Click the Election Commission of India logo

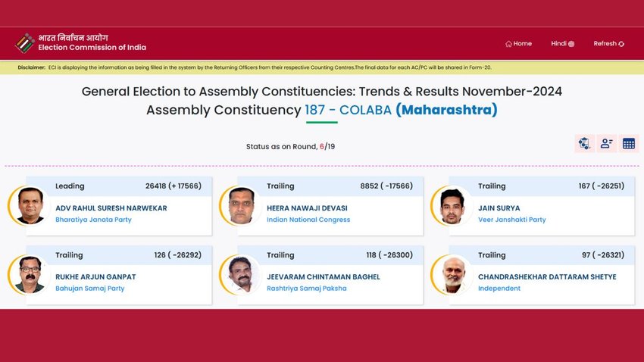(x=25, y=43)
